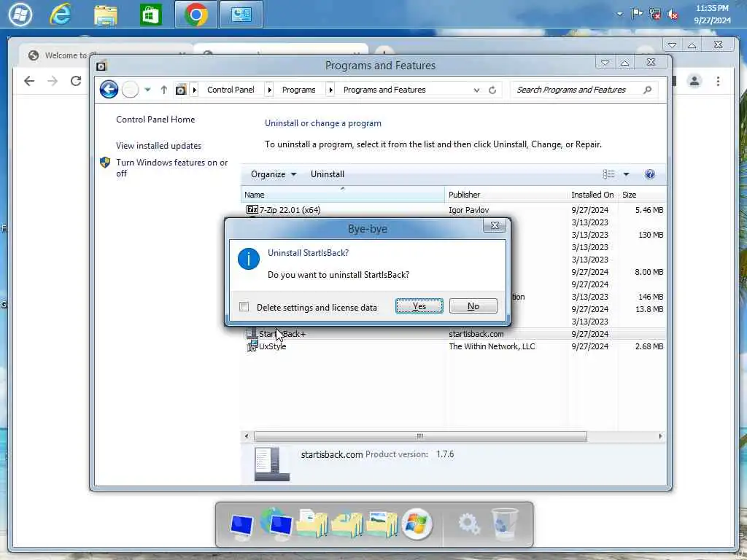Close the Bye-bye dialog
Viewport: 747px width, 560px height.
pos(495,225)
